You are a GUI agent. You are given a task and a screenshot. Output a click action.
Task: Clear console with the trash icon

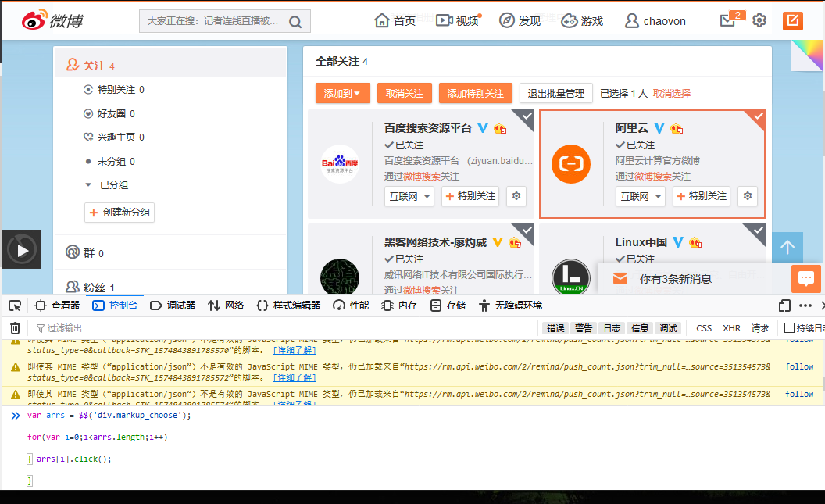click(x=16, y=328)
